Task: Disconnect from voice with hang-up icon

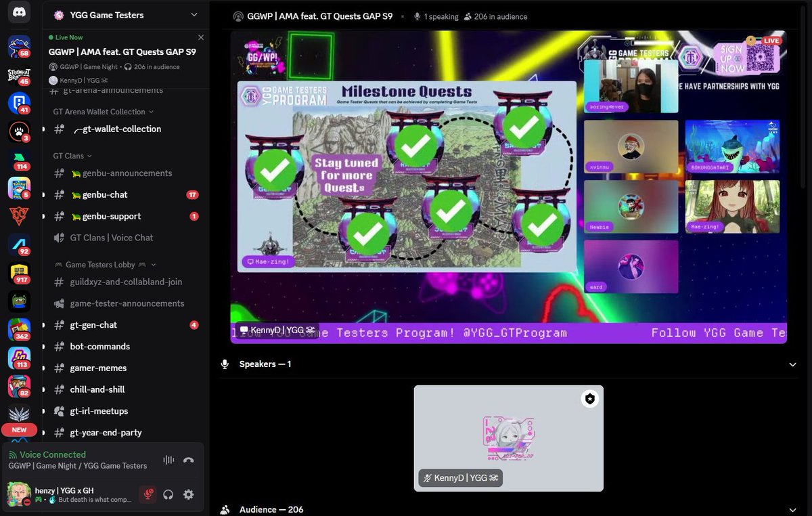Action: (189, 460)
